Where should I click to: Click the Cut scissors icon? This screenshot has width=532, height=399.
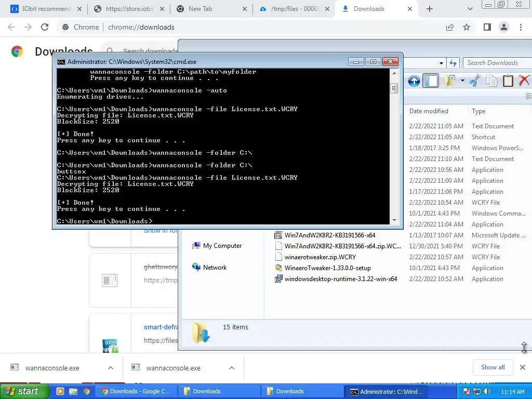click(x=475, y=81)
